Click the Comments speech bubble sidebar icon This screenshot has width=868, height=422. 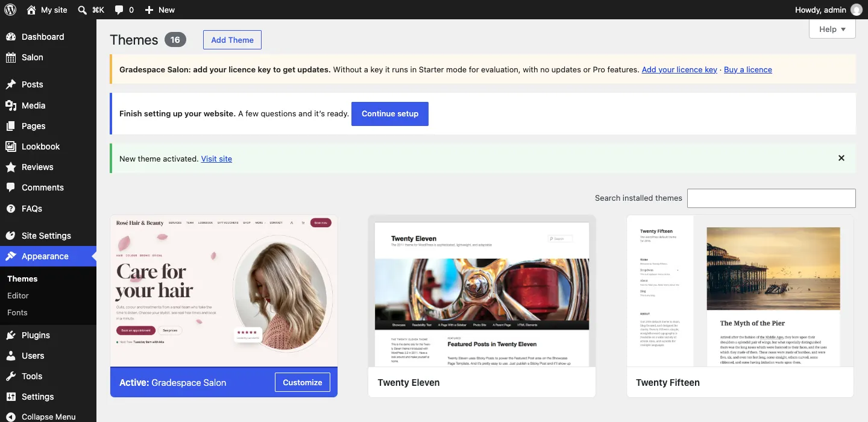pos(11,187)
